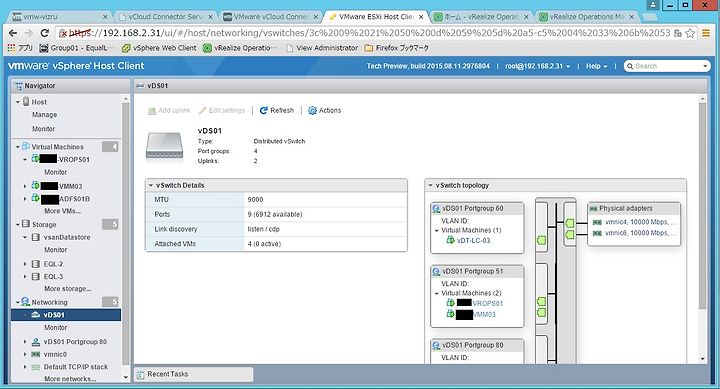This screenshot has width=720, height=389.
Task: Click the '4 (0 active)' attached VMs value
Action: click(264, 244)
